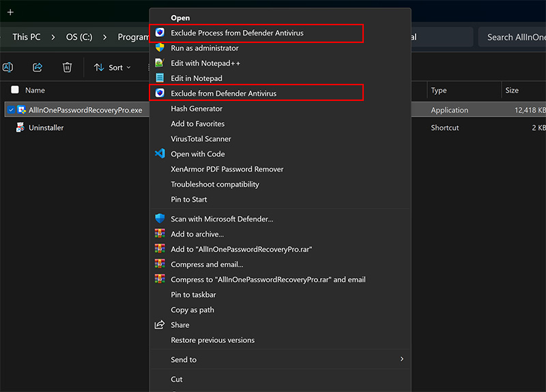
Task: Click the Notepad++ icon in the context menu
Action: pos(160,63)
